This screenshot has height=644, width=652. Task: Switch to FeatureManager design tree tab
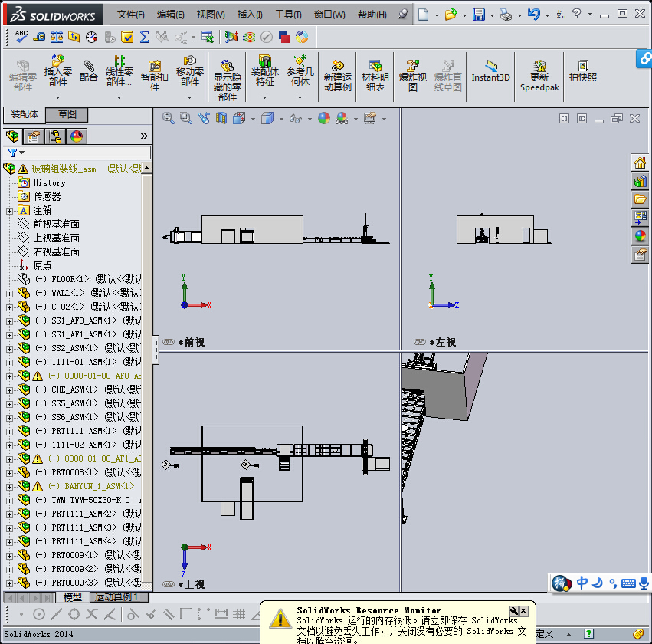pos(12,136)
